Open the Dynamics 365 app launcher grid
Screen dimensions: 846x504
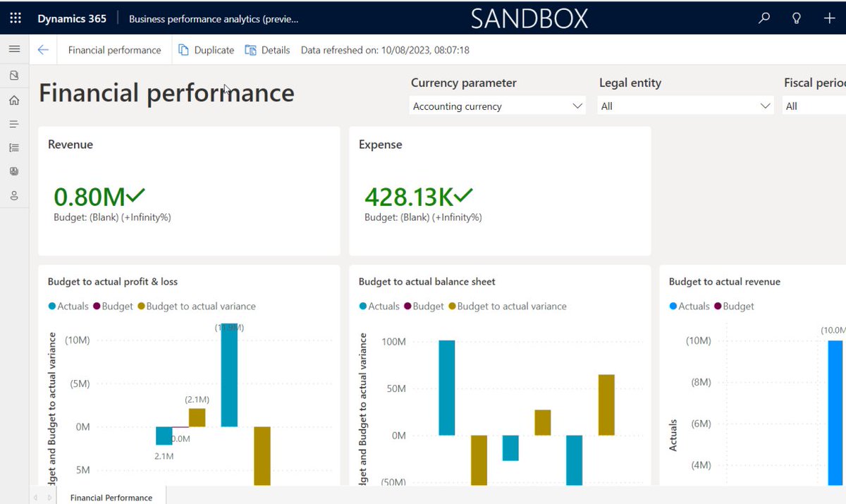14,18
